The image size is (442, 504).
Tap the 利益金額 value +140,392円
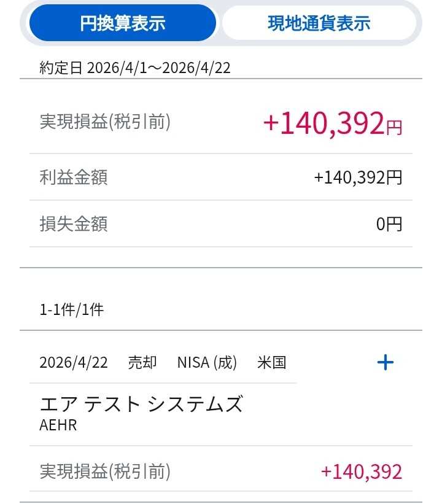[358, 177]
